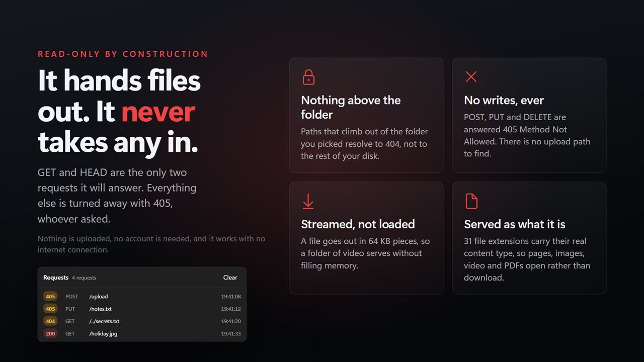Click the No writes, ever heading
The image size is (644, 362).
504,100
